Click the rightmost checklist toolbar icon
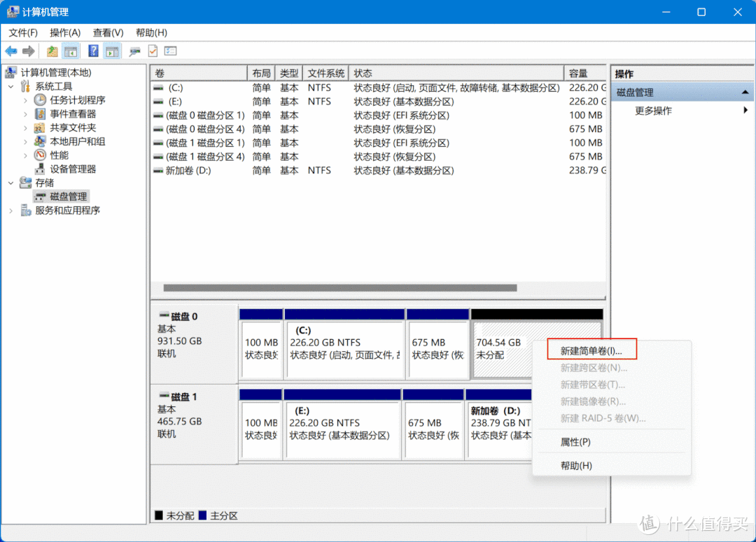This screenshot has width=756, height=542. 169,50
